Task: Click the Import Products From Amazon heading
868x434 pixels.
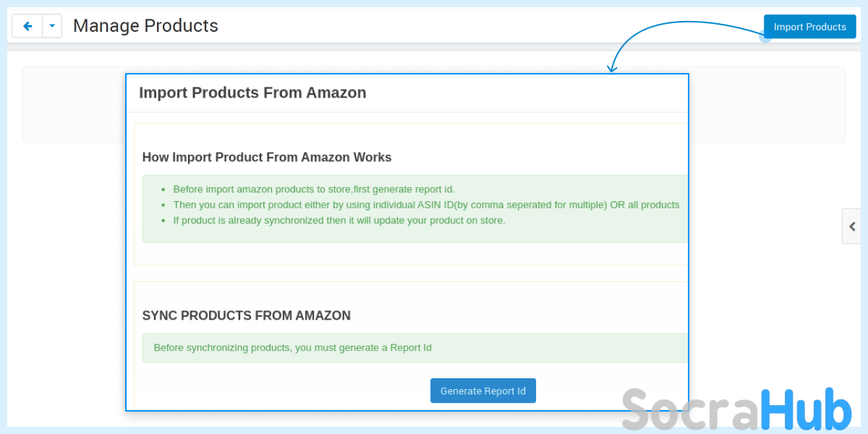Action: pos(252,93)
